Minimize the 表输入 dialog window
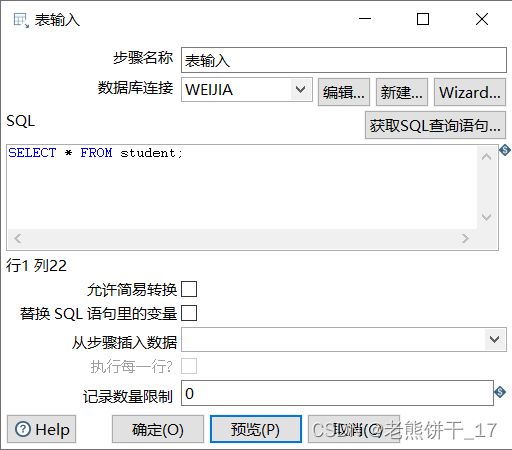Image resolution: width=512 pixels, height=450 pixels. click(x=365, y=19)
